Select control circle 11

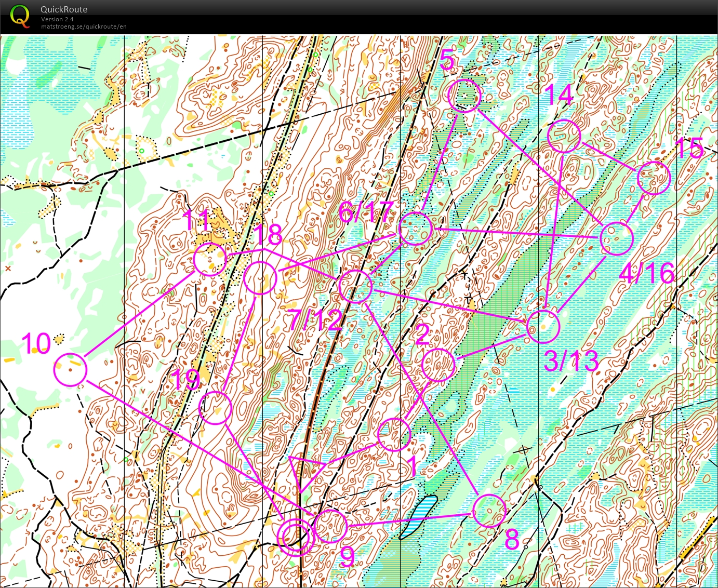point(210,259)
